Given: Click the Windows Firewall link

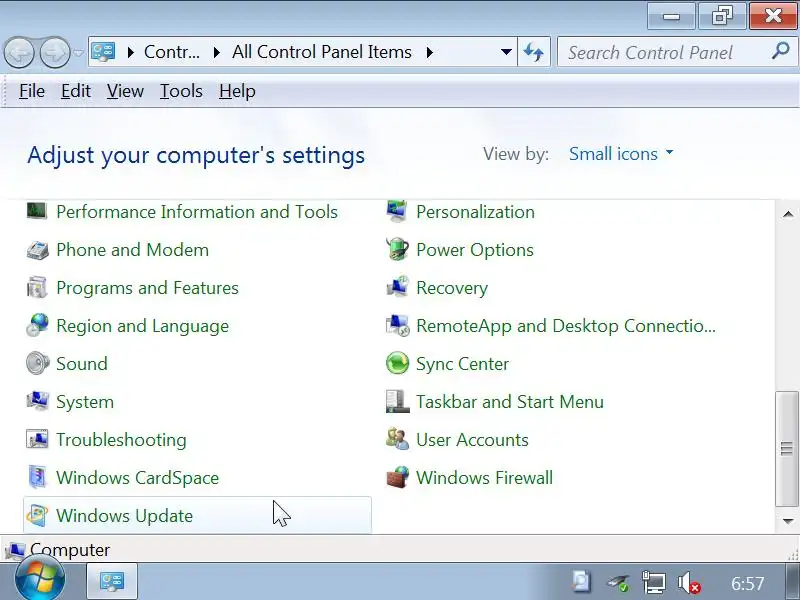Looking at the screenshot, I should click(484, 478).
